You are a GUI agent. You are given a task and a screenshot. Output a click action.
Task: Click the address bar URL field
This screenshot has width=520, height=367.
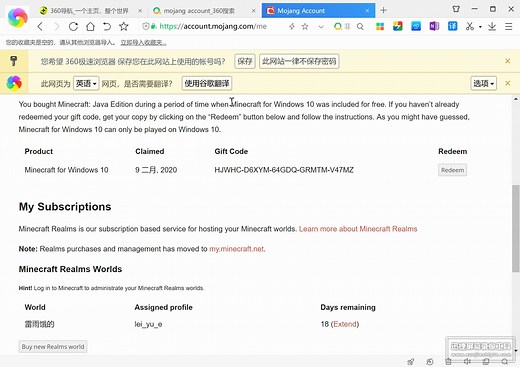pos(213,26)
